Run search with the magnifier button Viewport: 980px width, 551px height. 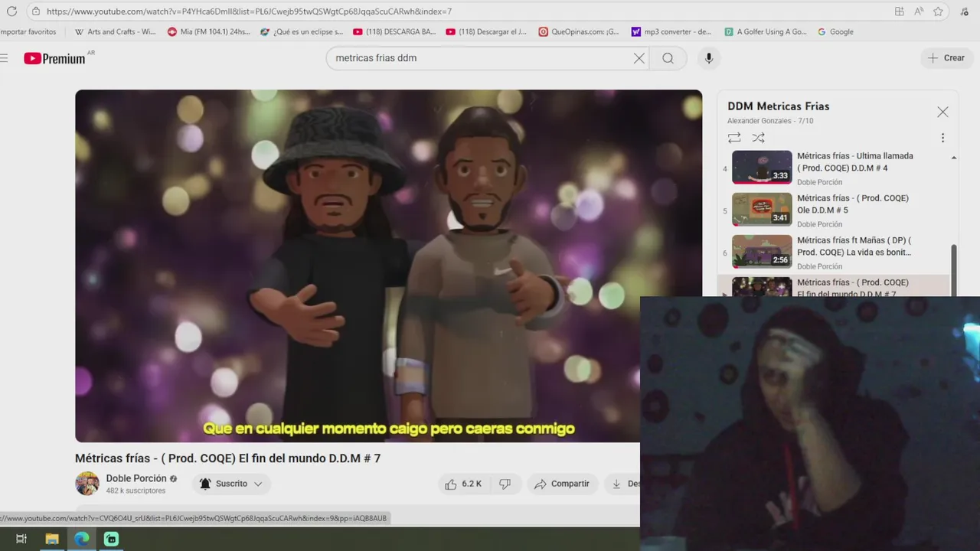pyautogui.click(x=668, y=58)
